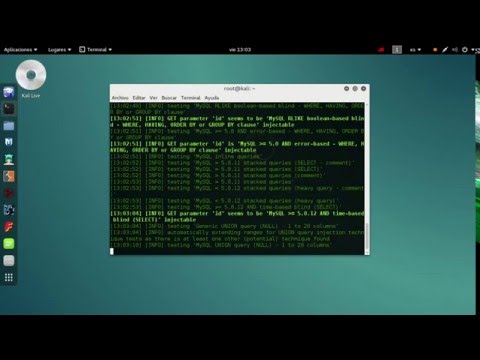This screenshot has height=360, width=480.
Task: Open volume speaker icon in tray
Action: point(455,50)
